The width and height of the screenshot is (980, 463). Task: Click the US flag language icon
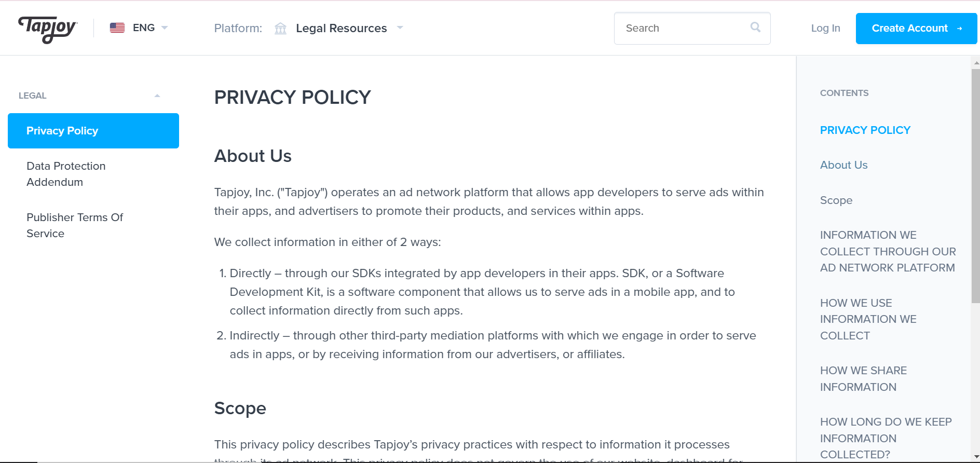click(117, 28)
